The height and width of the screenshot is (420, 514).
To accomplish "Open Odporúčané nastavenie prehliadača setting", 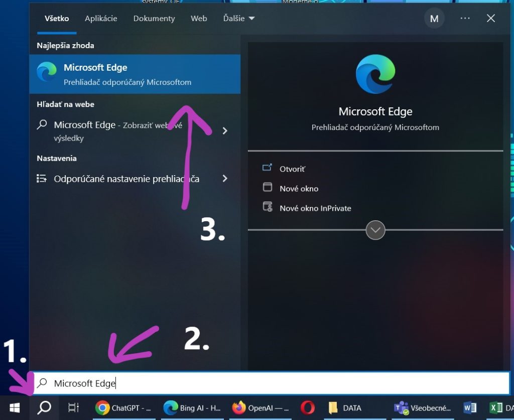I will click(x=135, y=179).
